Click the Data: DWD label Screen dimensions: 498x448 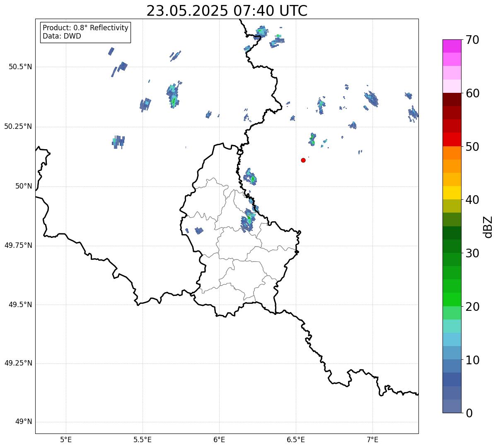pos(62,36)
